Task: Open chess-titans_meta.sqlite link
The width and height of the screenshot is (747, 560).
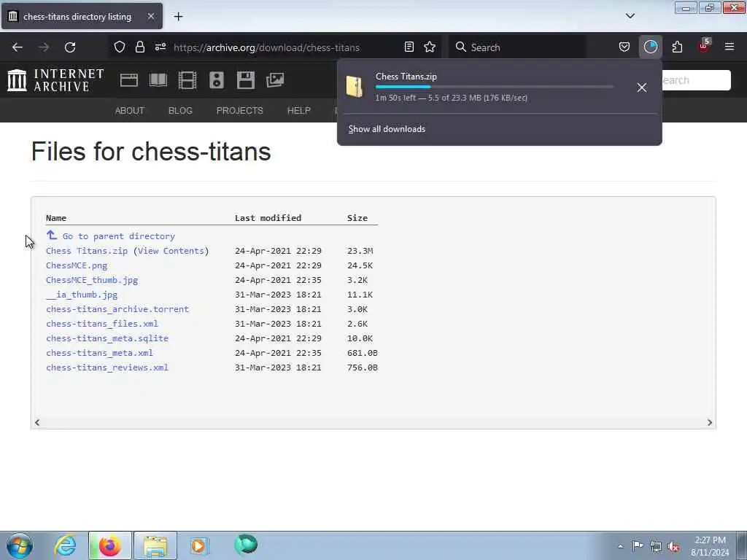Action: pyautogui.click(x=107, y=338)
